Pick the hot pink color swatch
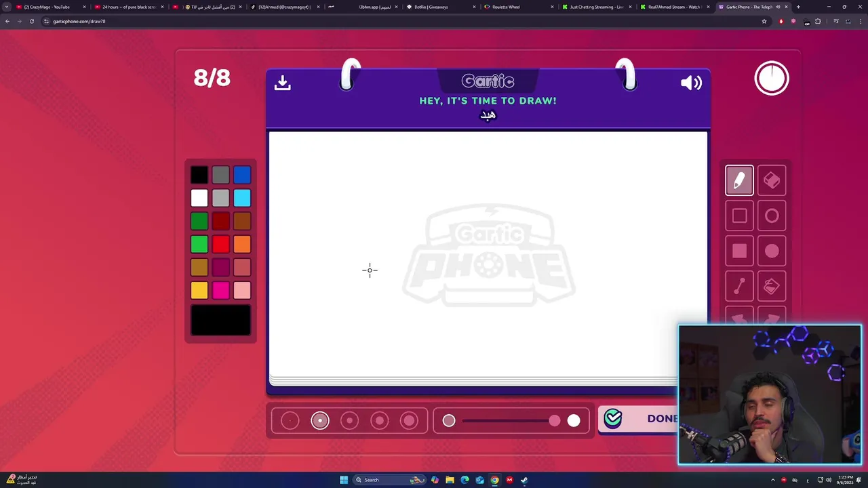The image size is (868, 488). click(x=221, y=290)
